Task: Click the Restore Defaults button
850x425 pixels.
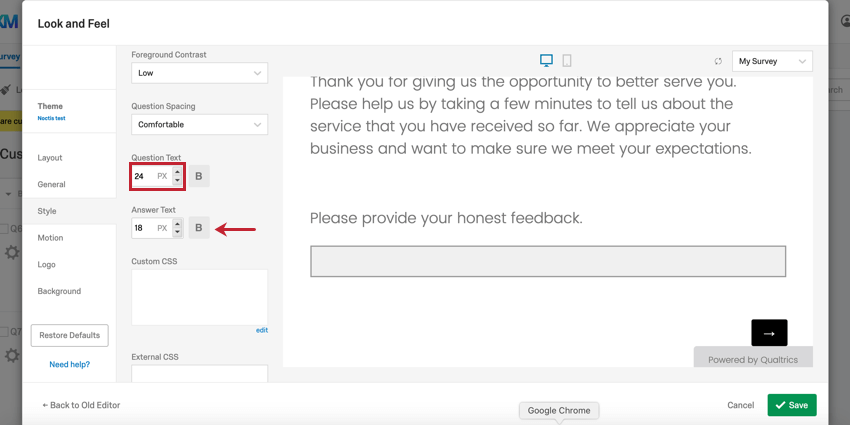Action: pos(69,335)
